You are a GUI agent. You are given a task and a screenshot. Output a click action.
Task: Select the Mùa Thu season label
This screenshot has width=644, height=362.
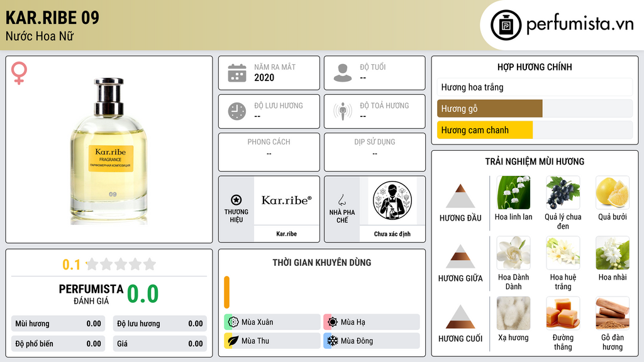point(255,341)
